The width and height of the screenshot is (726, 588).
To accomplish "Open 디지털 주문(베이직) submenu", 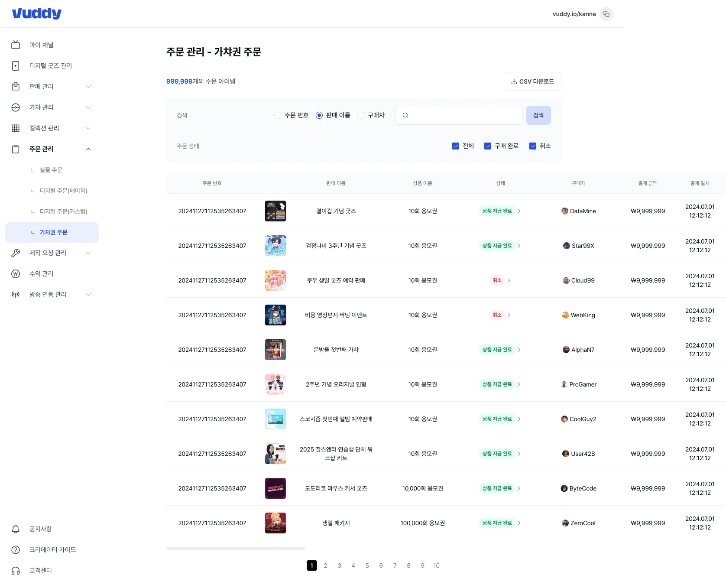I will [52, 191].
